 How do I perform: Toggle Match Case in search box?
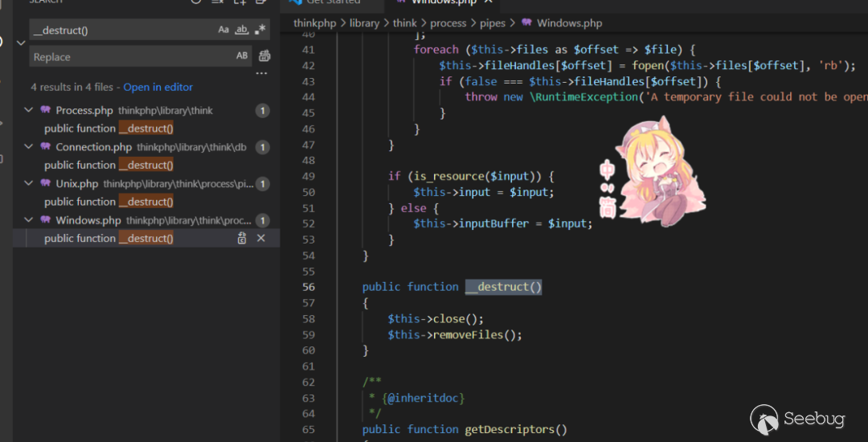click(x=223, y=30)
